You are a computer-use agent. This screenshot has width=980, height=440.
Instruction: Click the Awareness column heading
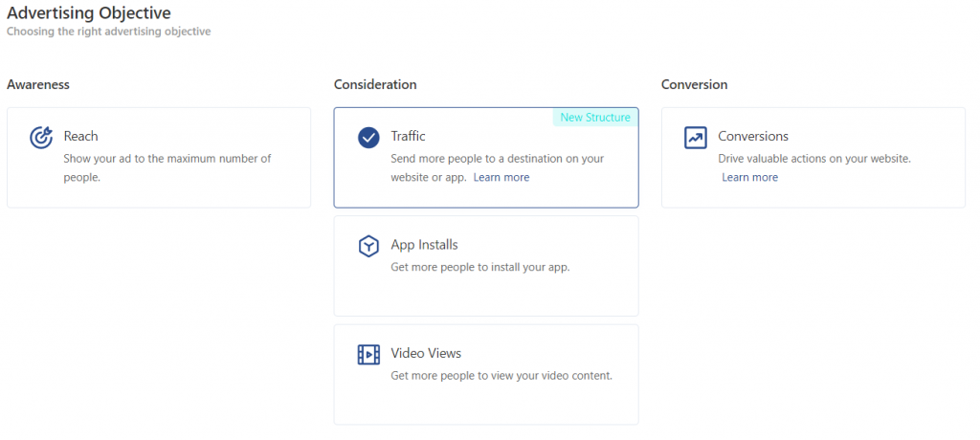(38, 84)
